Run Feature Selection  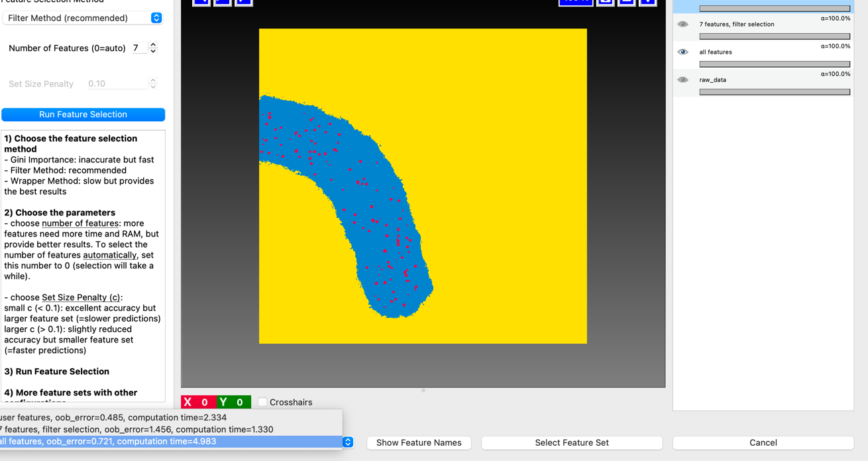coord(83,115)
